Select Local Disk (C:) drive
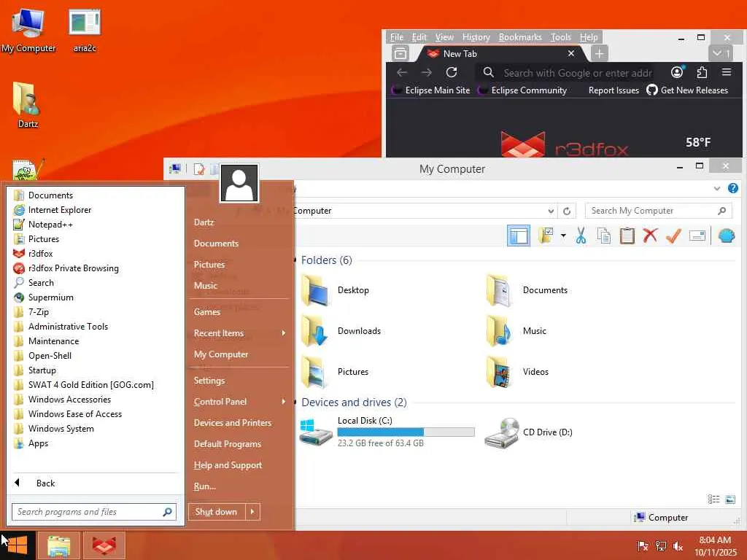Viewport: 747px width, 560px height. click(x=387, y=432)
